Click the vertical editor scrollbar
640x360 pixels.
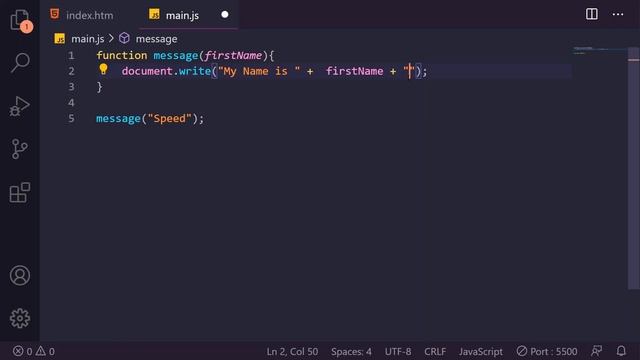pyautogui.click(x=633, y=167)
